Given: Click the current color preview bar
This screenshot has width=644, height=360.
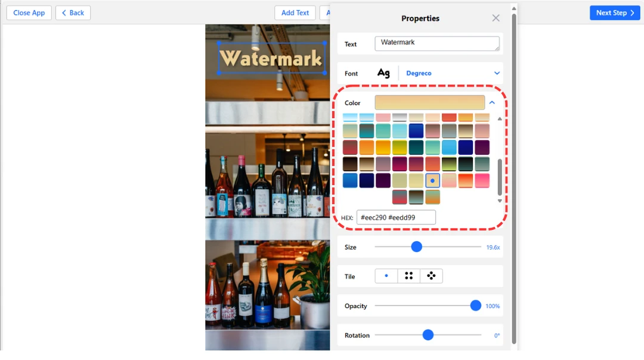Looking at the screenshot, I should click(x=429, y=103).
